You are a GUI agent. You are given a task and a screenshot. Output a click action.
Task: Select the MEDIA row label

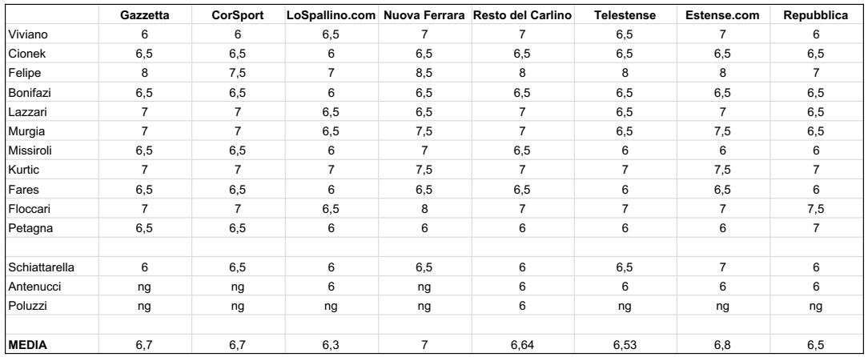[27, 345]
